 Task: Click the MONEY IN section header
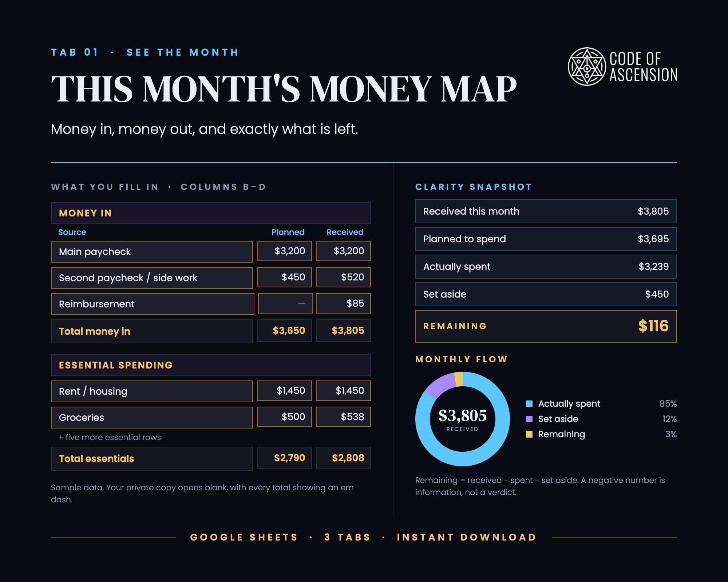[211, 213]
